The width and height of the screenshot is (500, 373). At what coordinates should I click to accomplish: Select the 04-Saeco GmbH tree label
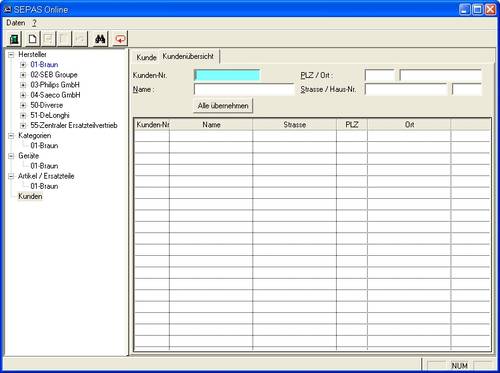55,95
